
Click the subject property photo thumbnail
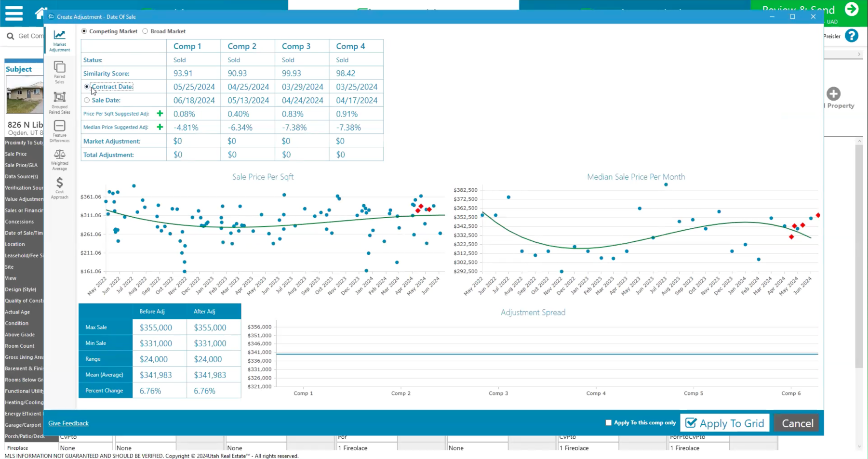pos(24,95)
